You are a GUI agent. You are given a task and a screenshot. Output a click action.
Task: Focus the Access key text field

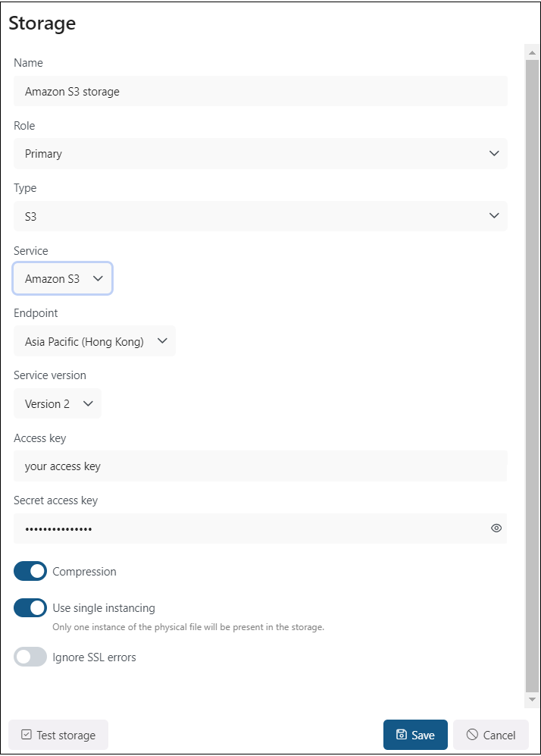tap(260, 466)
